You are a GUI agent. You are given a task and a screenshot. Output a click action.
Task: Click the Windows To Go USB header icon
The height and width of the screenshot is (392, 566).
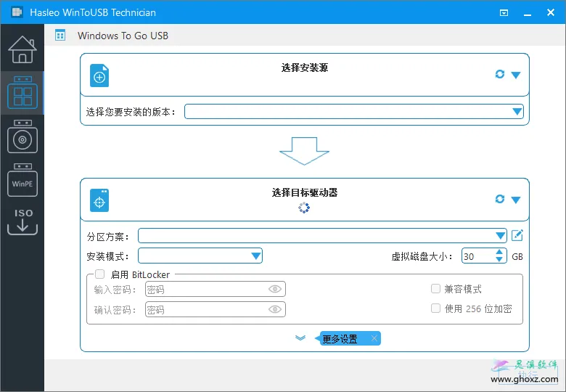(60, 35)
